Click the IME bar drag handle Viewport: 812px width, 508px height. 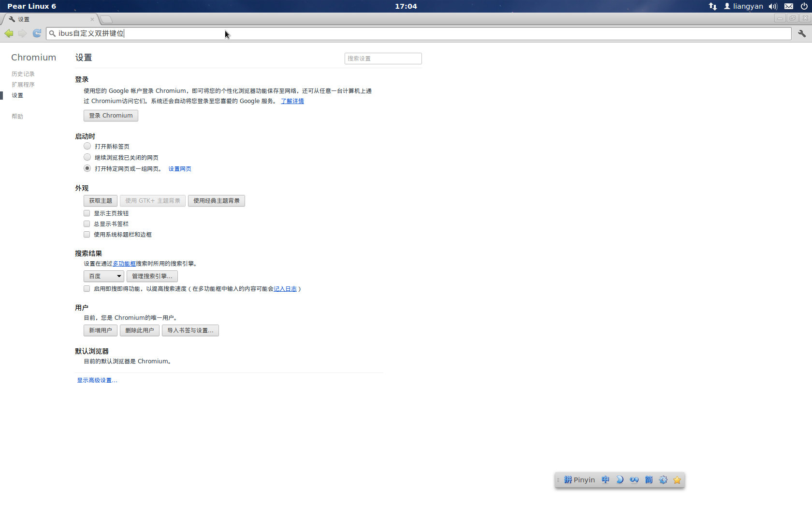pyautogui.click(x=558, y=480)
